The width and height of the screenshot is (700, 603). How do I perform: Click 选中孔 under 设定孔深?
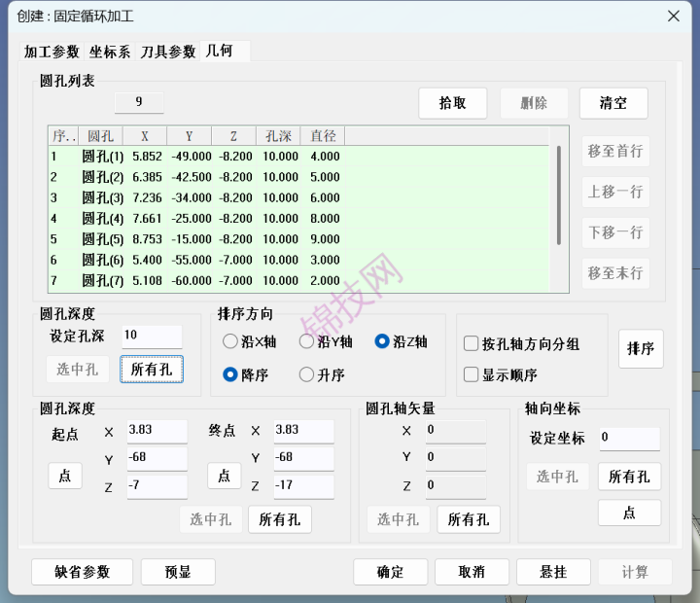78,369
